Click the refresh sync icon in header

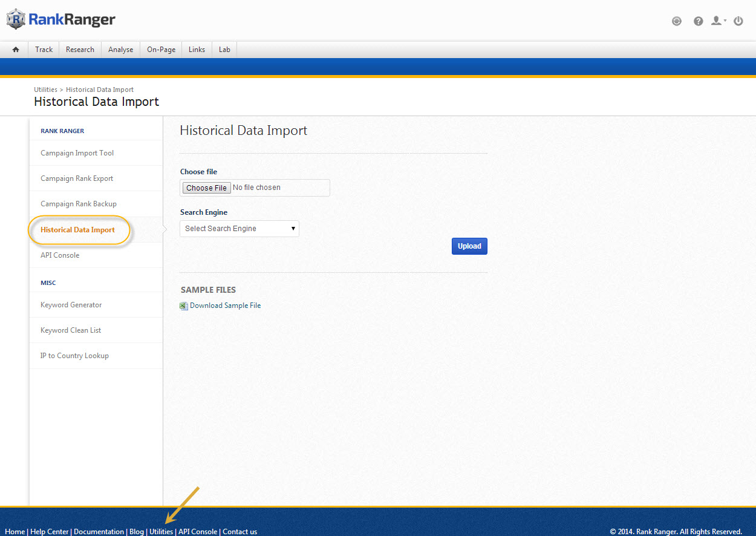[677, 21]
